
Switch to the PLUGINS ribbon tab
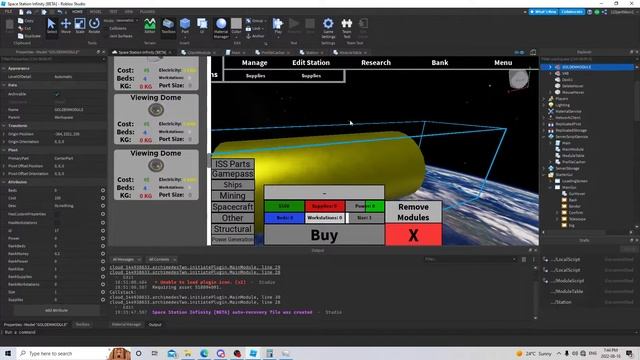point(147,12)
